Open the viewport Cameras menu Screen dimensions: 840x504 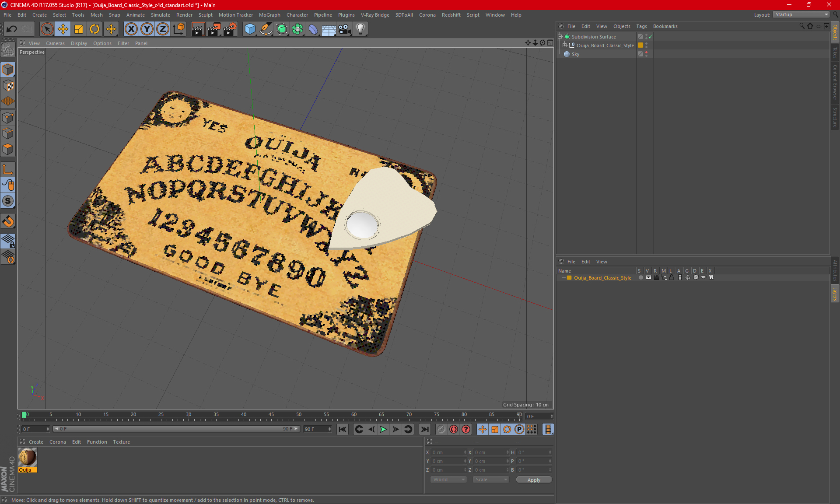(x=55, y=43)
